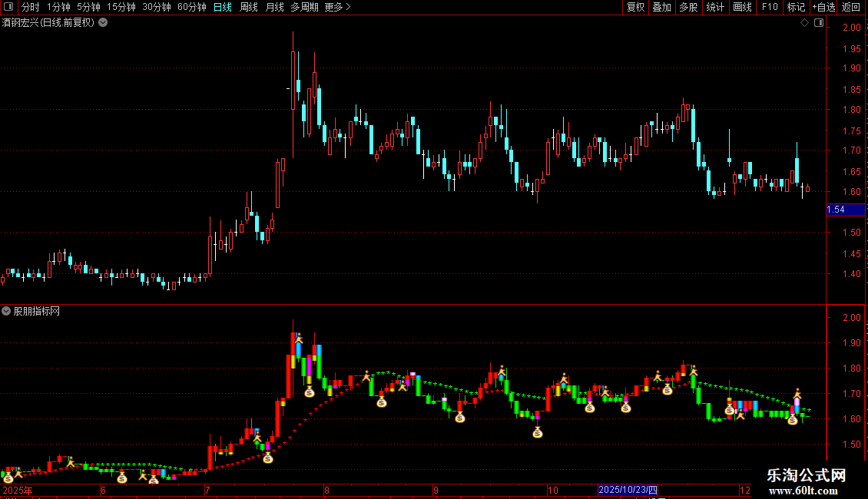Click the running-figure marker atop the final magenta bar

pos(797,394)
